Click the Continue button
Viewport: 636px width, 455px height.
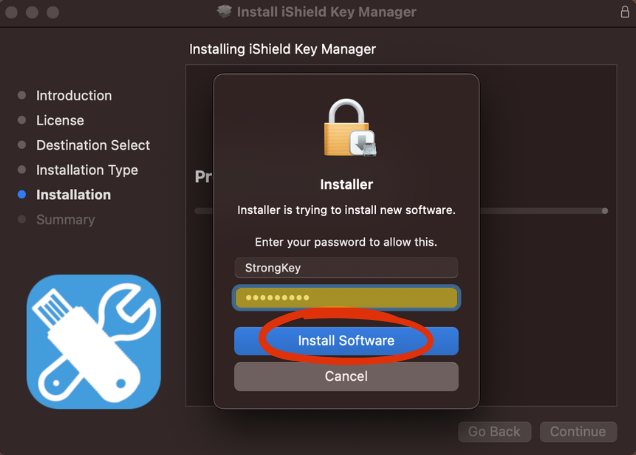578,431
